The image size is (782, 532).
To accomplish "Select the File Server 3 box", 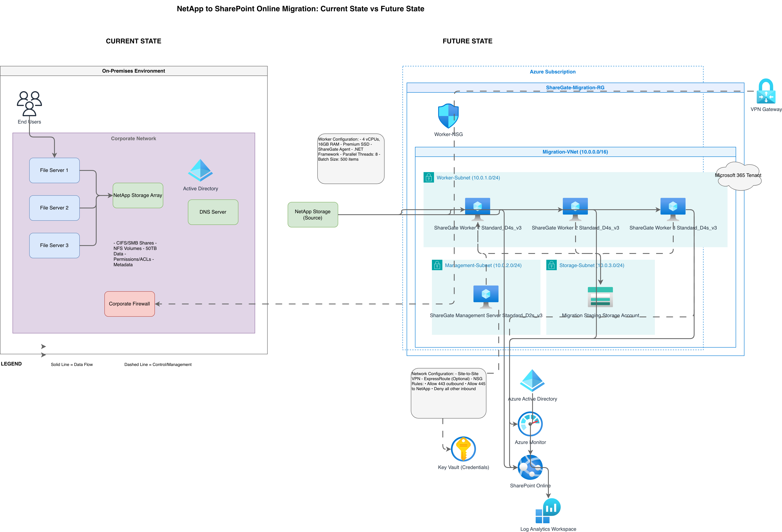I will (54, 246).
